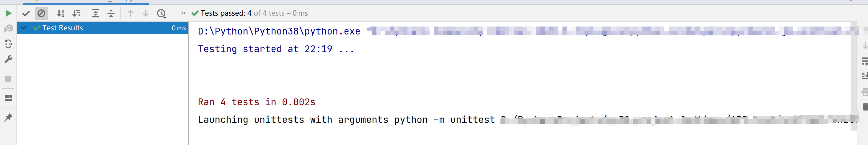The image size is (868, 145).
Task: Collapse the Test Results tree node
Action: click(x=24, y=28)
